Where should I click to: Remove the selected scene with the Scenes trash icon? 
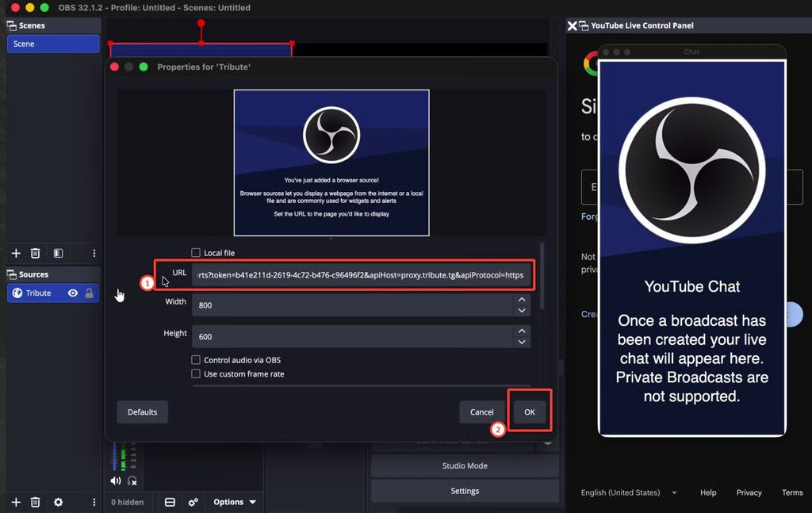(35, 253)
